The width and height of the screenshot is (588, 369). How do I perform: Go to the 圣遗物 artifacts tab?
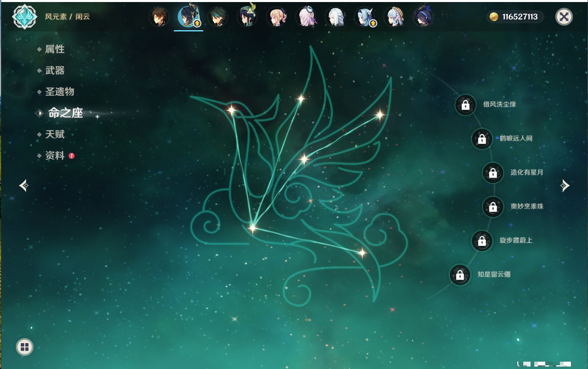pyautogui.click(x=59, y=92)
